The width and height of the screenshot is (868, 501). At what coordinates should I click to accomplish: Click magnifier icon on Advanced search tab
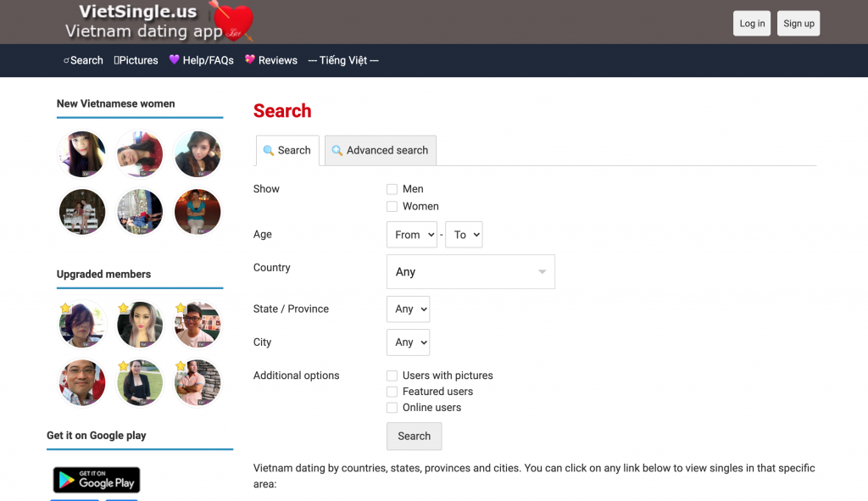[337, 151]
